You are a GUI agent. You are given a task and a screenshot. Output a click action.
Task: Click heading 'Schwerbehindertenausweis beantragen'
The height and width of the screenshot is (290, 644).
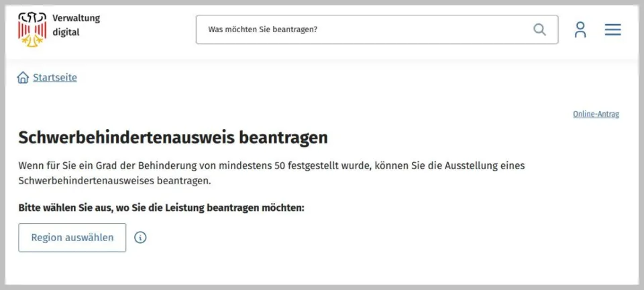[x=173, y=138]
